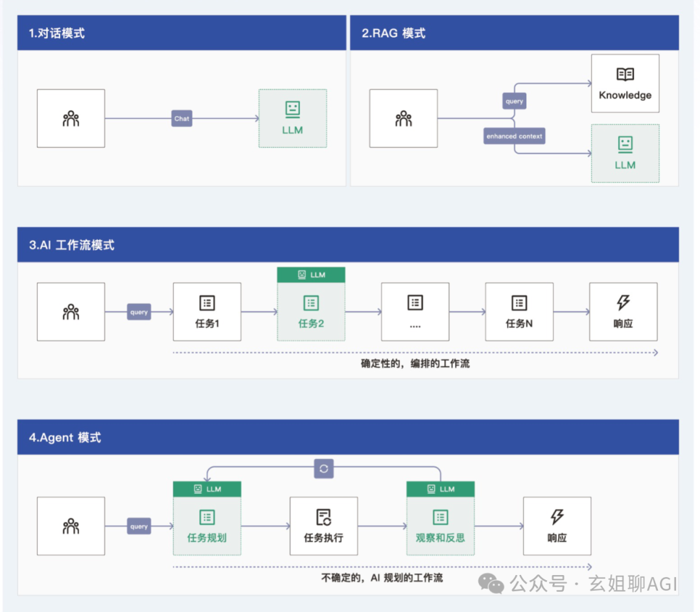
Task: Select the 观察和反思 box
Action: [441, 526]
